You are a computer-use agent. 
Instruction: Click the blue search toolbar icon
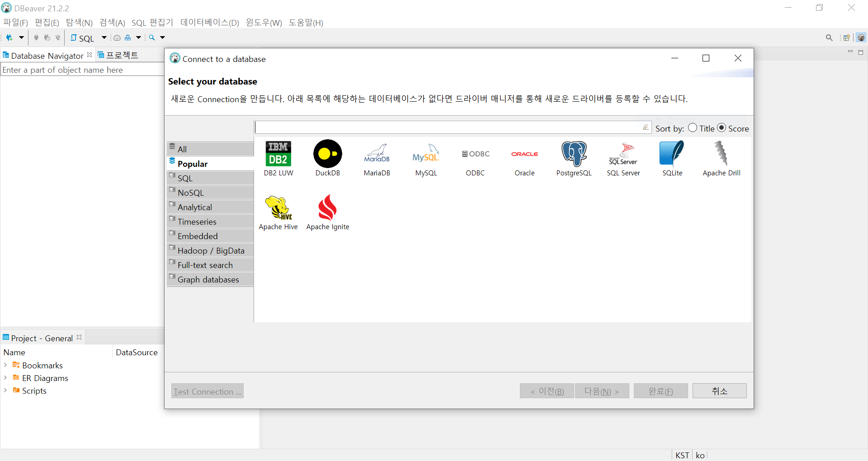152,38
